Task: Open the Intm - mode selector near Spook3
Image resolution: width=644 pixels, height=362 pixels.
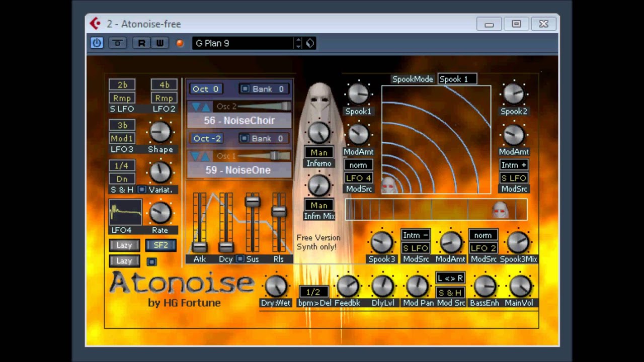Action: tap(416, 235)
